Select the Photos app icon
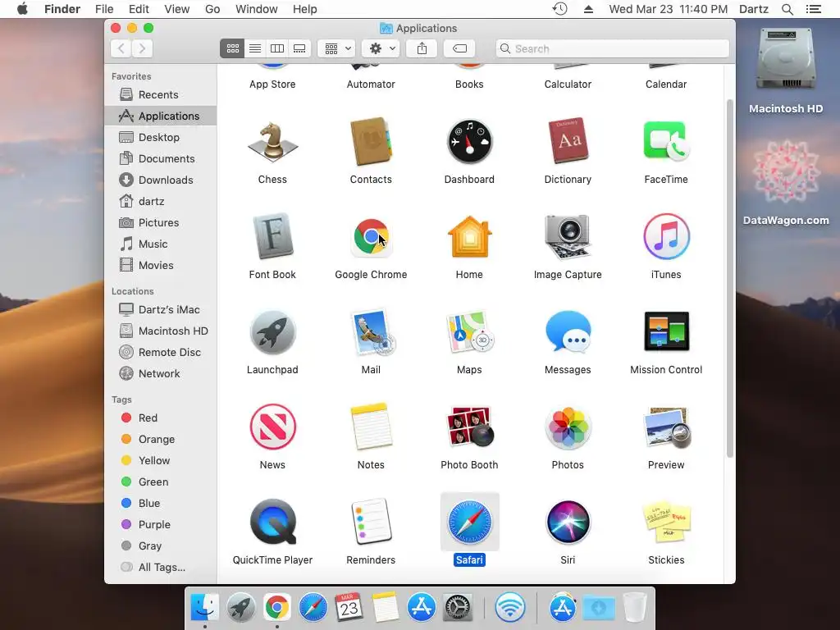840x630 pixels. (x=568, y=427)
